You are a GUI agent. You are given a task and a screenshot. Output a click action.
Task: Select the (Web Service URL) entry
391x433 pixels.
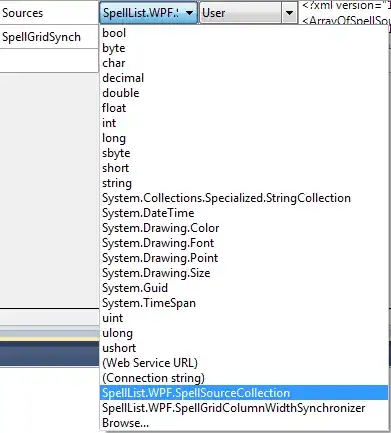pyautogui.click(x=244, y=363)
